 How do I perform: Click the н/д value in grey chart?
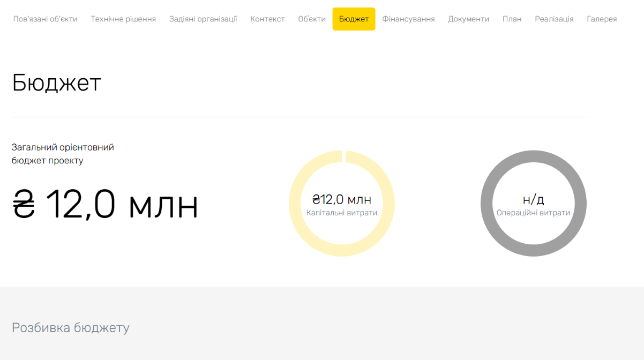(x=534, y=200)
